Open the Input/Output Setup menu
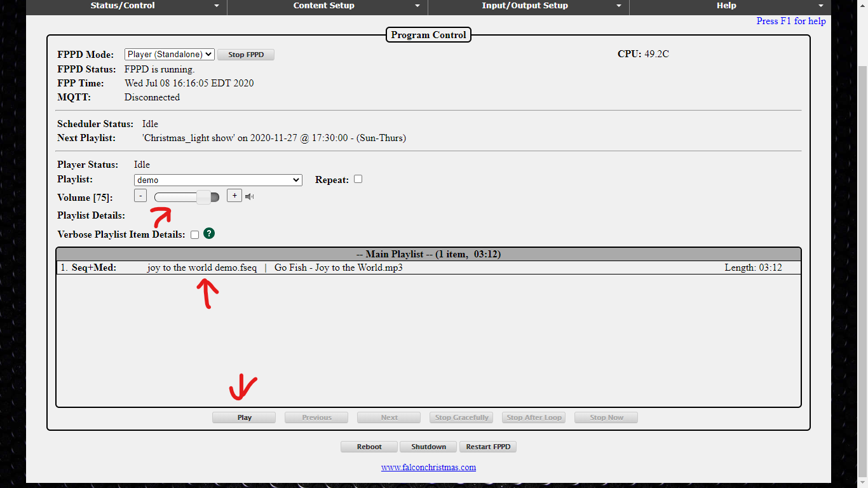Viewport: 868px width, 488px height. tap(528, 6)
